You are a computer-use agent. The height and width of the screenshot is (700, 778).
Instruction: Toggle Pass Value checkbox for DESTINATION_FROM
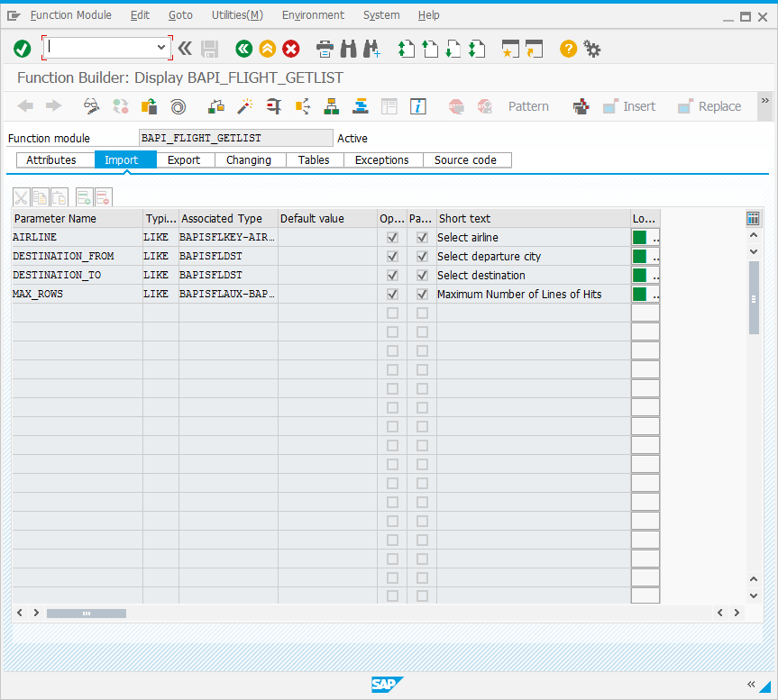[422, 256]
